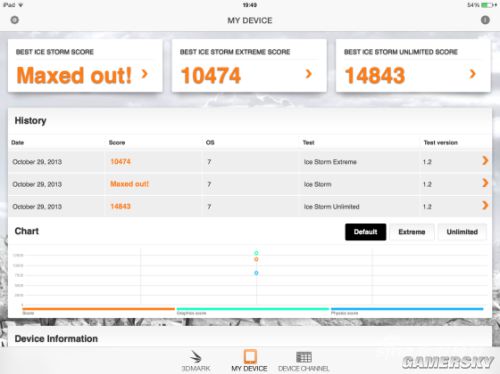The image size is (500, 374).
Task: Click the History section heading
Action: click(30, 121)
